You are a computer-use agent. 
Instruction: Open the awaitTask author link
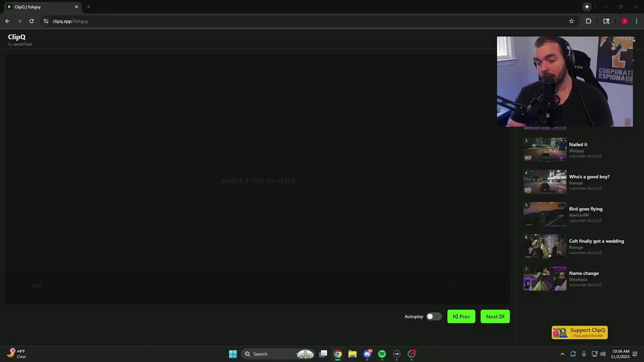(23, 44)
